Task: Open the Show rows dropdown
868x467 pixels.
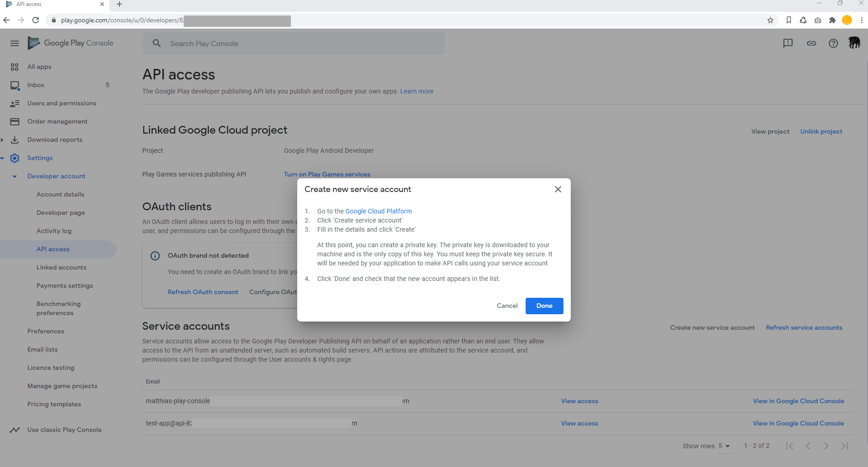Action: (x=724, y=446)
